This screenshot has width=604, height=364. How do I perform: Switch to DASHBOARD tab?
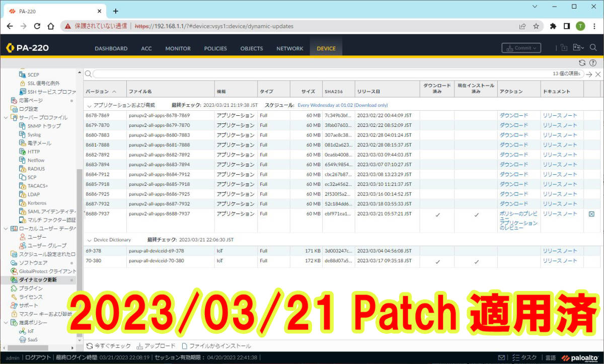pos(111,48)
